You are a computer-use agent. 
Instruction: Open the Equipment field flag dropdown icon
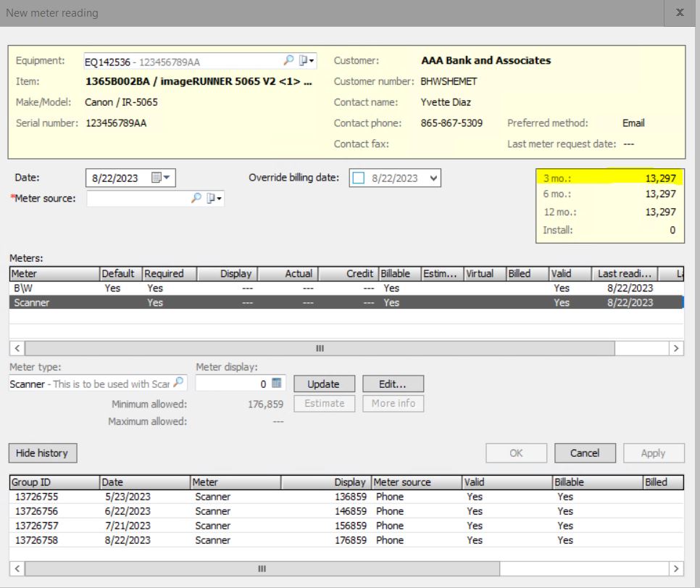coord(307,60)
